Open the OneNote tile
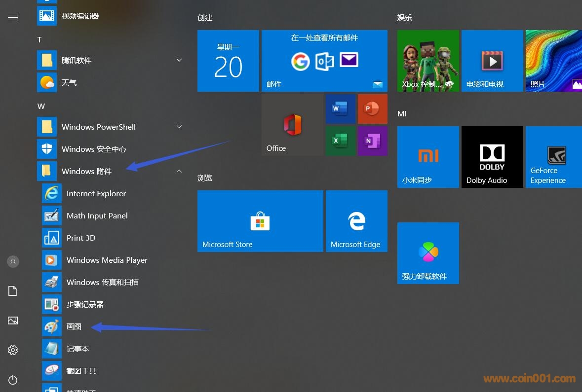 click(372, 141)
